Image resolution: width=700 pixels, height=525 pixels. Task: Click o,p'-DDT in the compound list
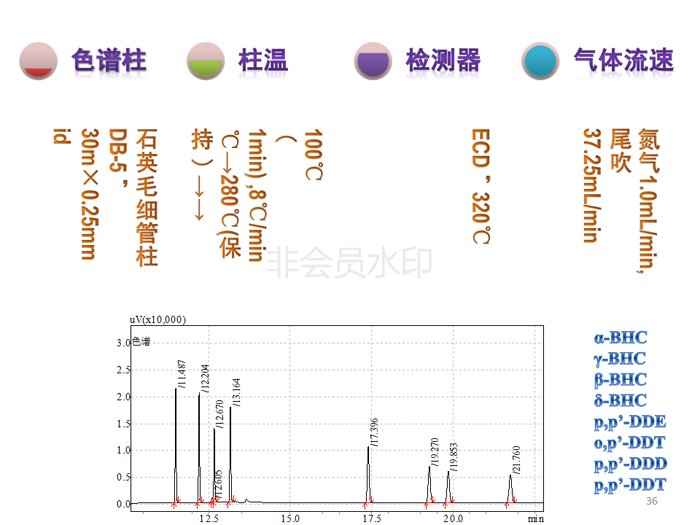(629, 443)
